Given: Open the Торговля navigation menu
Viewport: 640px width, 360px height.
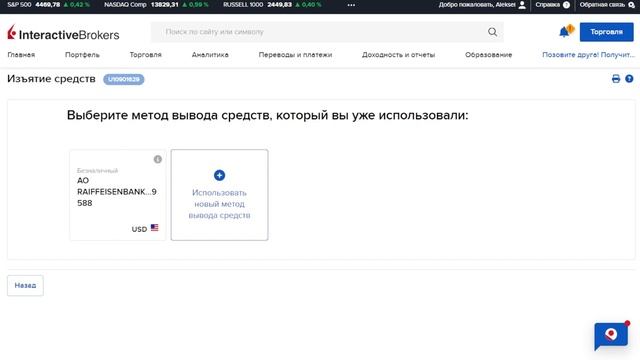Looking at the screenshot, I should click(146, 55).
